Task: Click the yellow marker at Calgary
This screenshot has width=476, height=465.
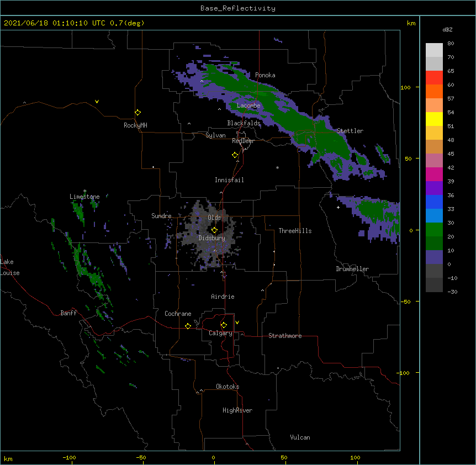Action: (x=224, y=325)
